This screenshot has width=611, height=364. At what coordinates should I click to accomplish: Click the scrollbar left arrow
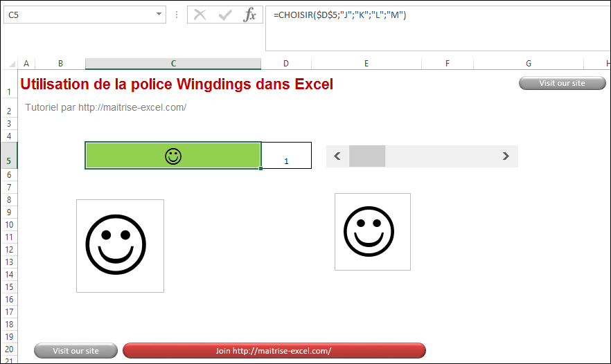(x=337, y=156)
